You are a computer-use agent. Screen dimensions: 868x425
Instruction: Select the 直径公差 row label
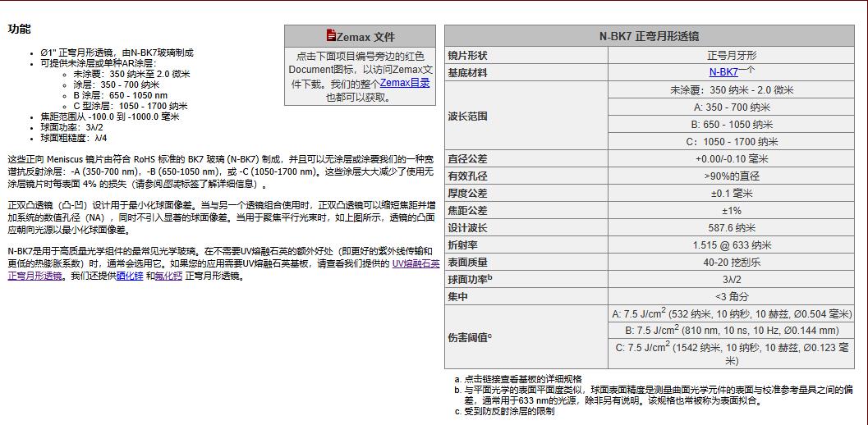tap(468, 159)
